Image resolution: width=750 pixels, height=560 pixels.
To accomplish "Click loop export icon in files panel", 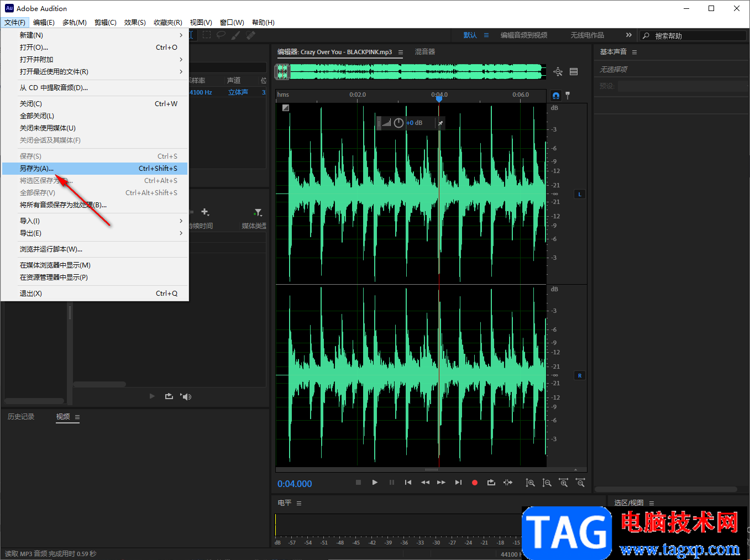I will (169, 396).
